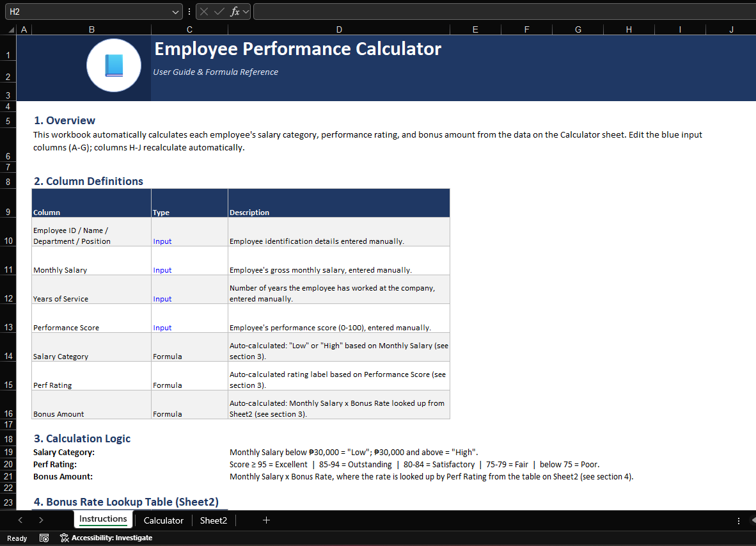Click the formula bar drag handle dots
This screenshot has height=546, width=756.
click(189, 12)
